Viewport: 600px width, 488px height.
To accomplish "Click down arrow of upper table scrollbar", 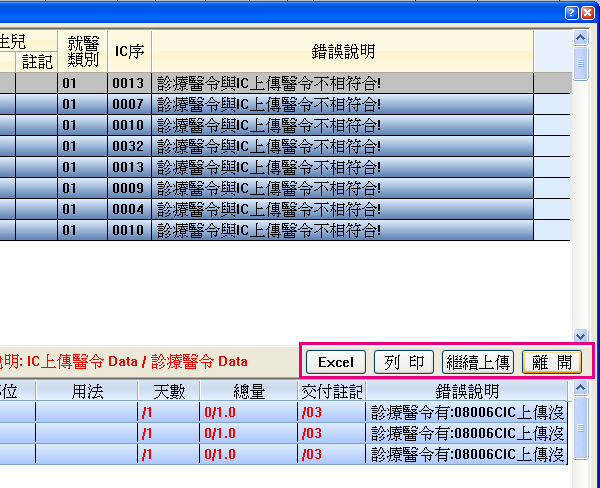I will point(581,337).
